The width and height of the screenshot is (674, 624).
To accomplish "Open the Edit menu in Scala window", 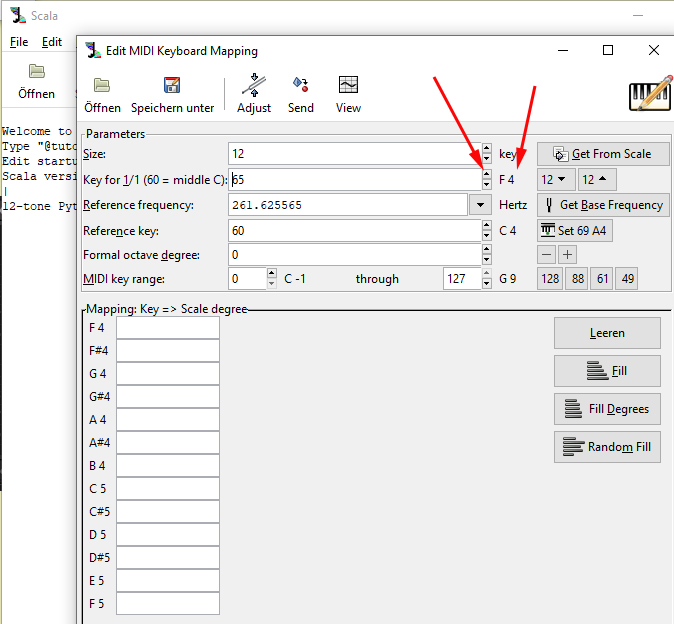I will pos(52,42).
